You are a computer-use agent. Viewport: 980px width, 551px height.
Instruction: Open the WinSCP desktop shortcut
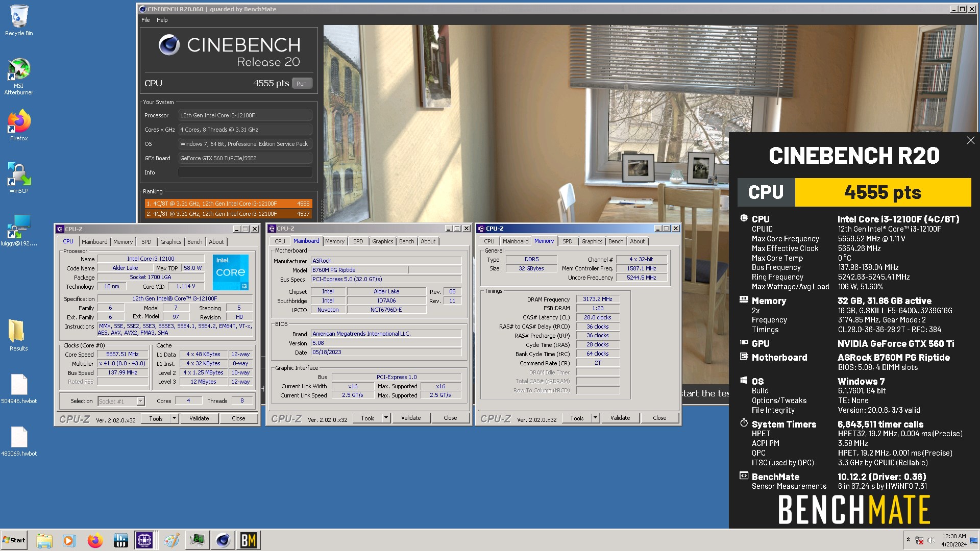pos(19,178)
